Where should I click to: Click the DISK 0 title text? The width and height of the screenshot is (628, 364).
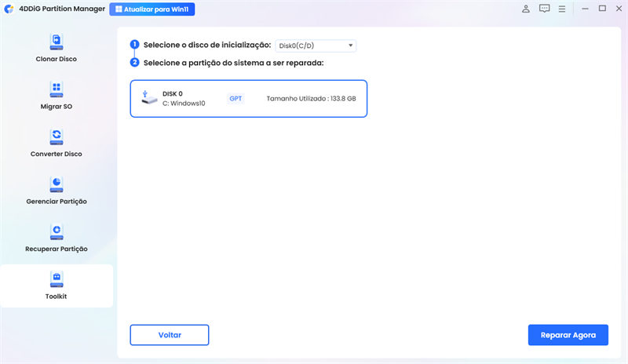(x=173, y=93)
